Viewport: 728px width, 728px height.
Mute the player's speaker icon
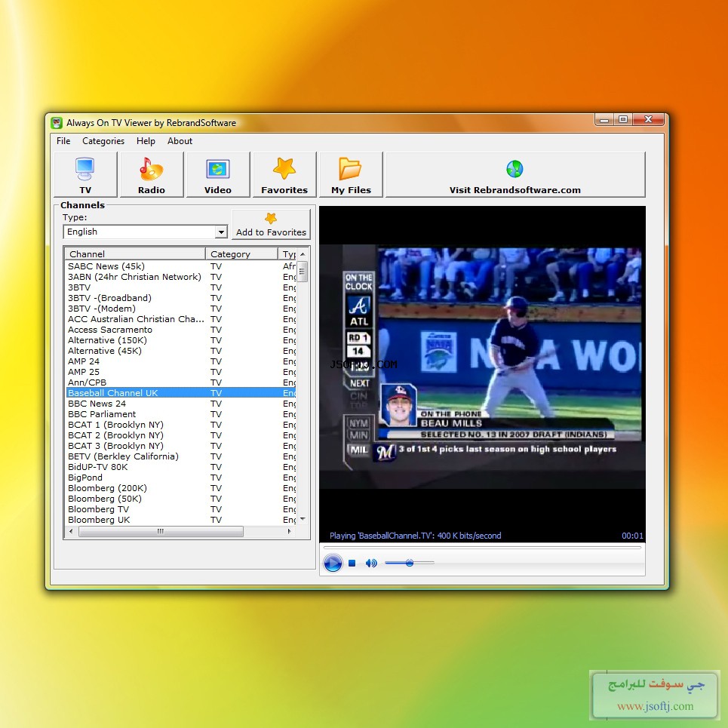[x=371, y=564]
